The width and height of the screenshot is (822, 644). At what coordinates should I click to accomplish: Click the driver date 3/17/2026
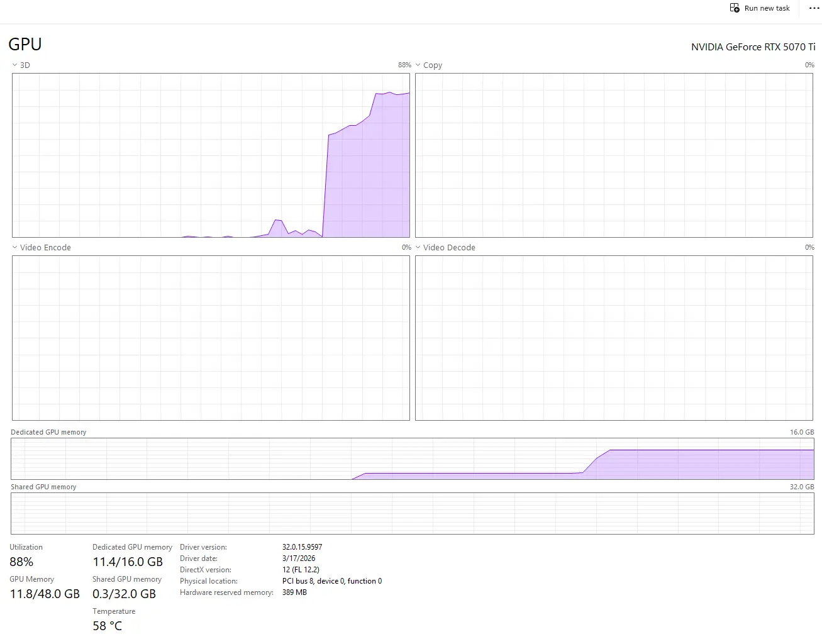click(299, 558)
